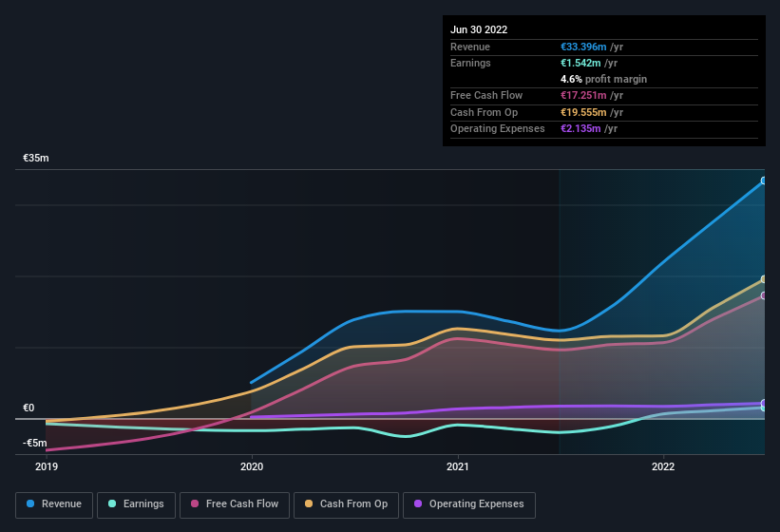Toggle the Cash From Op legend button
This screenshot has height=532, width=780.
coord(346,505)
